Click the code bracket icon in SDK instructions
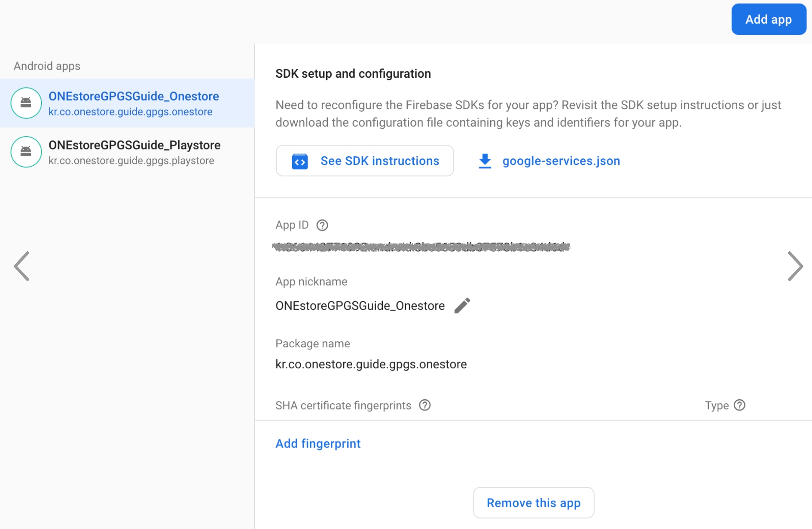Viewport: 812px width, 529px height. pyautogui.click(x=300, y=161)
